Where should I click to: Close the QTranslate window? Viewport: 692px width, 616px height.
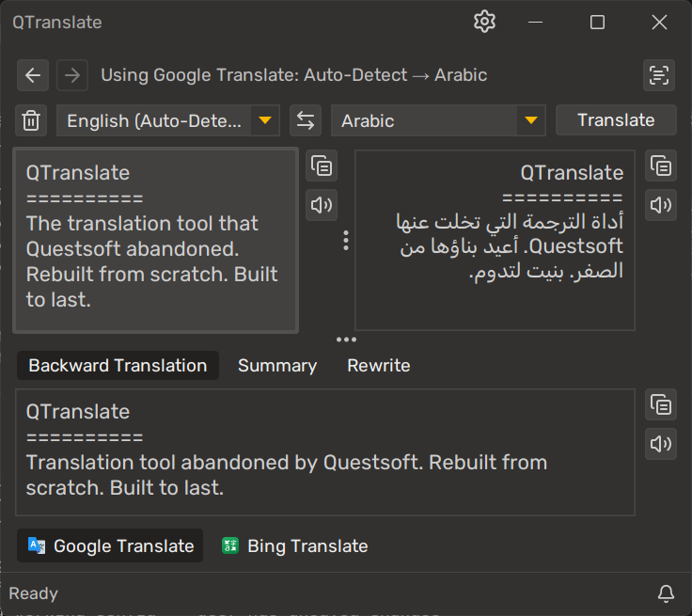tap(659, 22)
